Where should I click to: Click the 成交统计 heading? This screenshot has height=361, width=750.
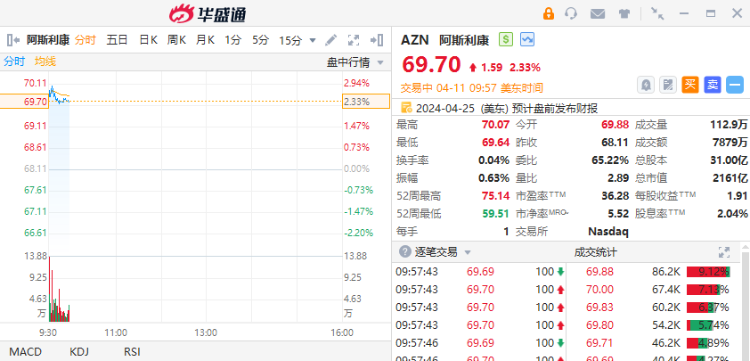click(x=595, y=252)
